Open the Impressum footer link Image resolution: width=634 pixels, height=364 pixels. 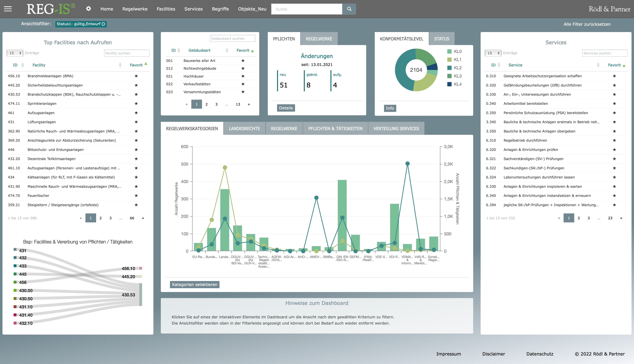click(x=449, y=354)
